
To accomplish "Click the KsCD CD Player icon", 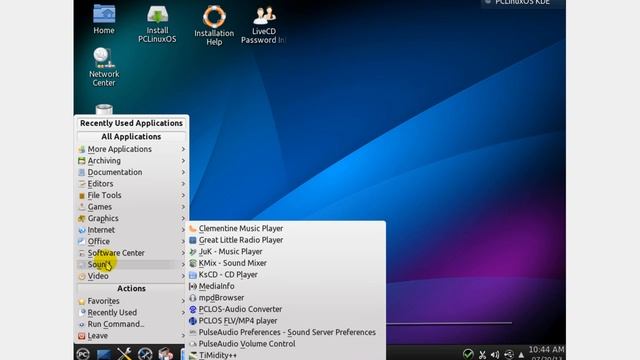I will (193, 275).
